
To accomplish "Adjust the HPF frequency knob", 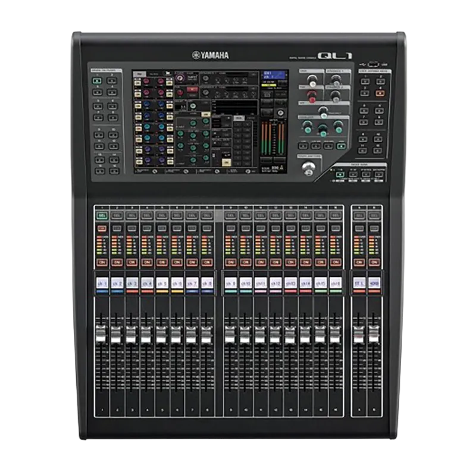I will pos(323,112).
